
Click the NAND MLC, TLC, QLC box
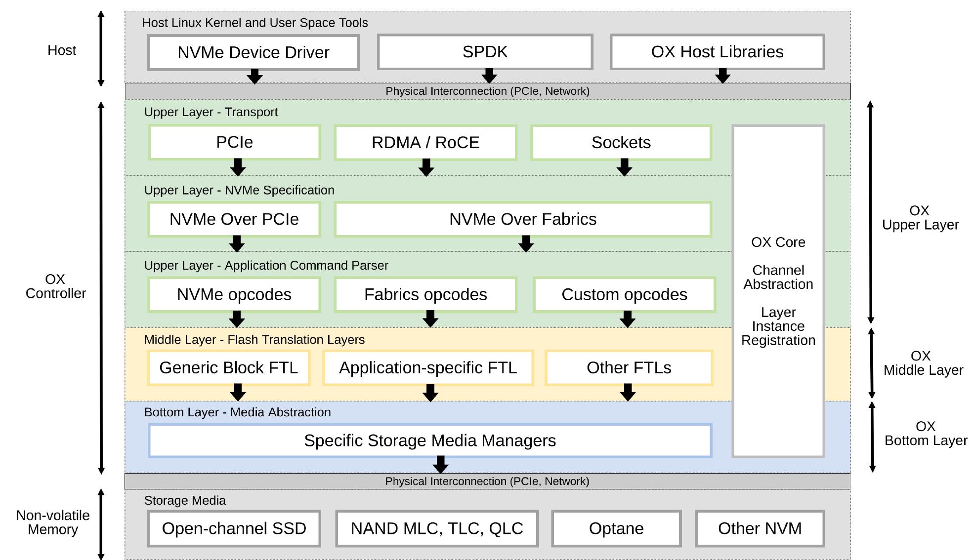pyautogui.click(x=437, y=528)
